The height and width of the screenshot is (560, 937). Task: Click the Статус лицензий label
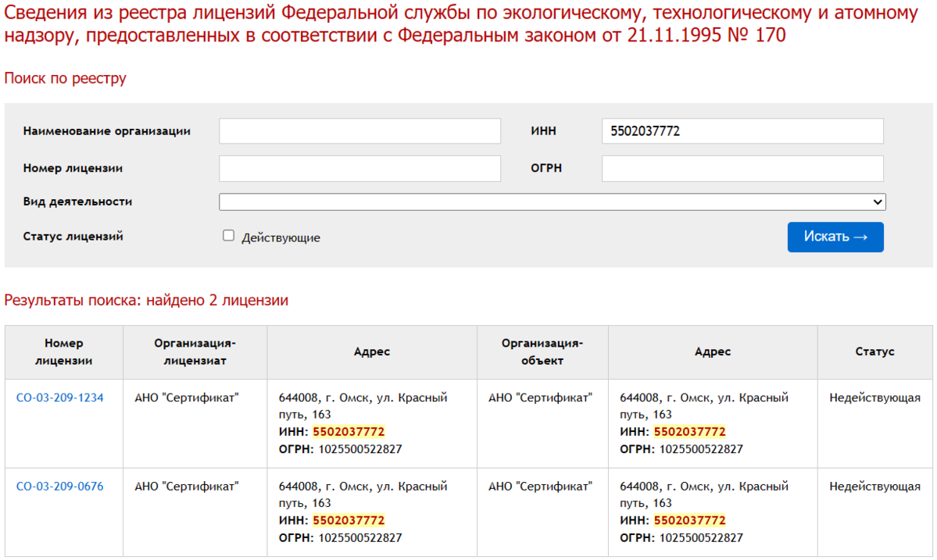click(73, 236)
